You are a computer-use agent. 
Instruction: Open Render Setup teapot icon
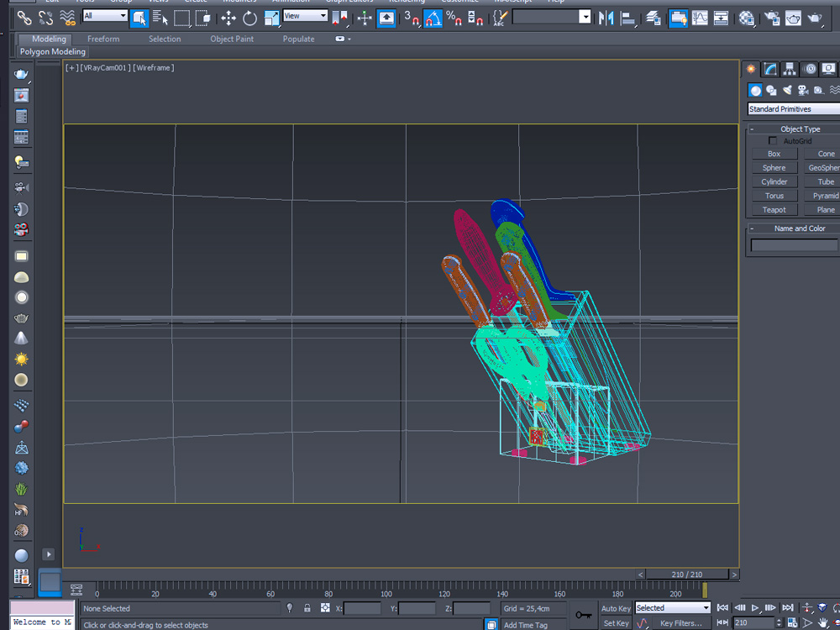[772, 18]
